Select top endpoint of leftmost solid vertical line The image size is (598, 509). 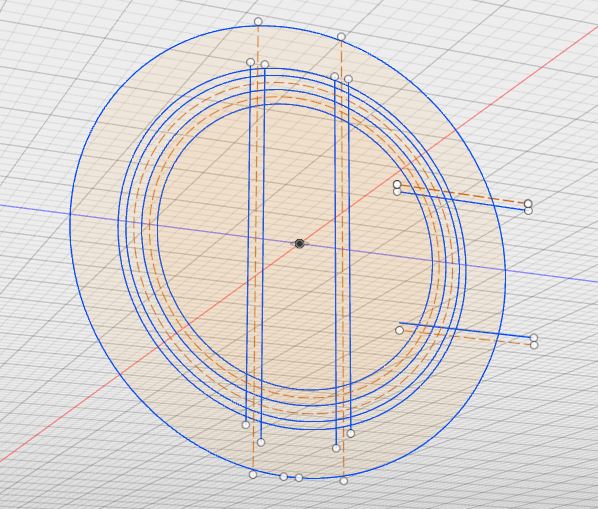point(251,62)
